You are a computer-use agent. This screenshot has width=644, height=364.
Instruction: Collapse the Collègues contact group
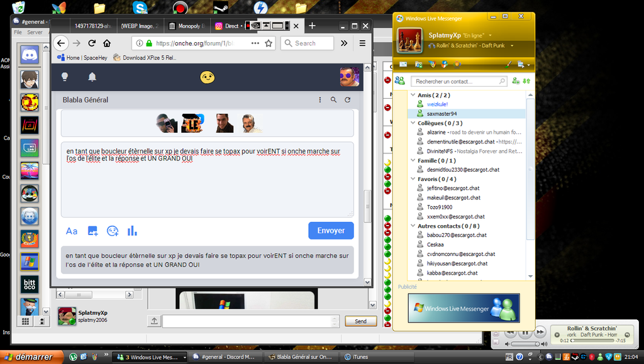413,123
